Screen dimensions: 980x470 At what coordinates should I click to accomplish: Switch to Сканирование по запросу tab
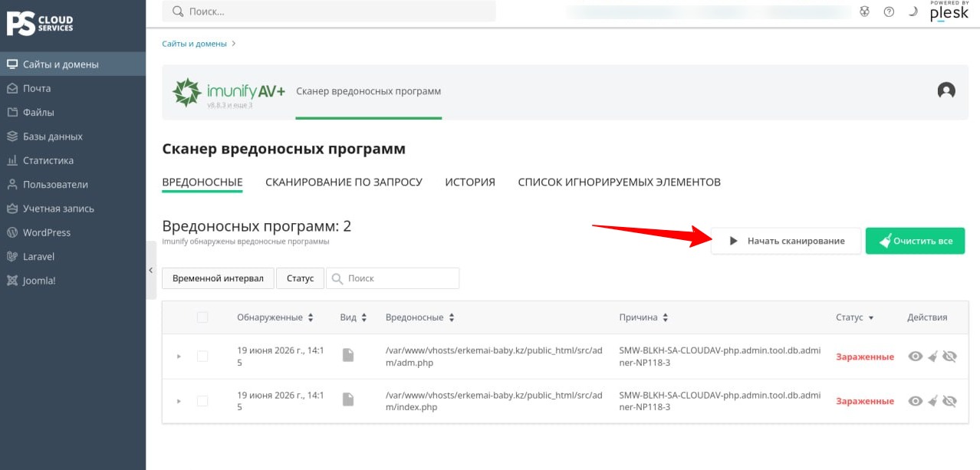(x=344, y=182)
